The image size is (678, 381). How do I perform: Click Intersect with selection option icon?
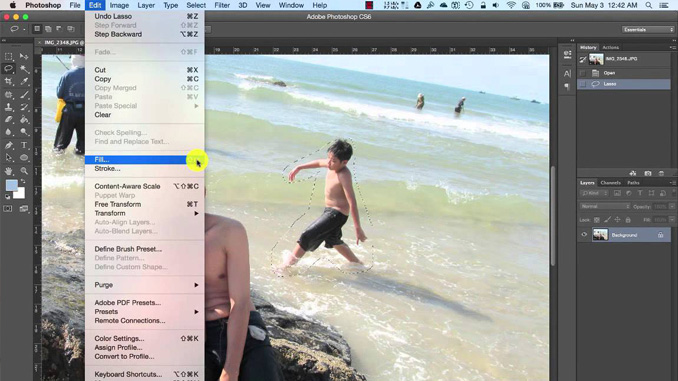(70, 29)
